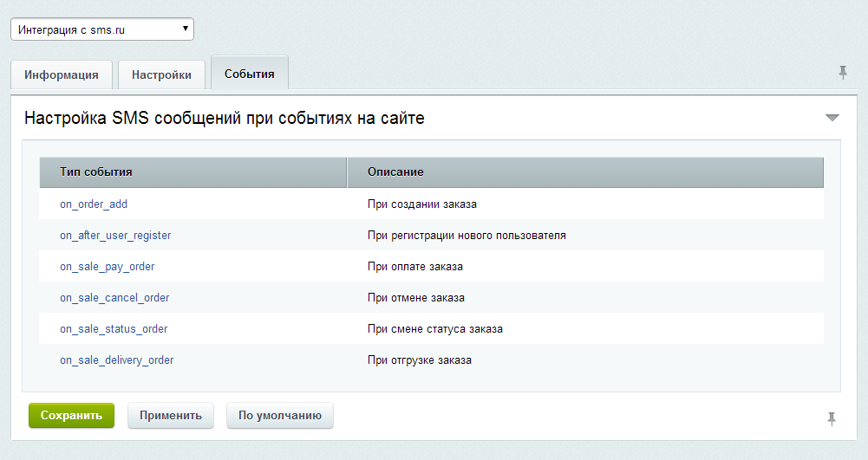Click the 'При отгрузке заказа' description cell
This screenshot has width=868, height=460.
click(x=420, y=360)
